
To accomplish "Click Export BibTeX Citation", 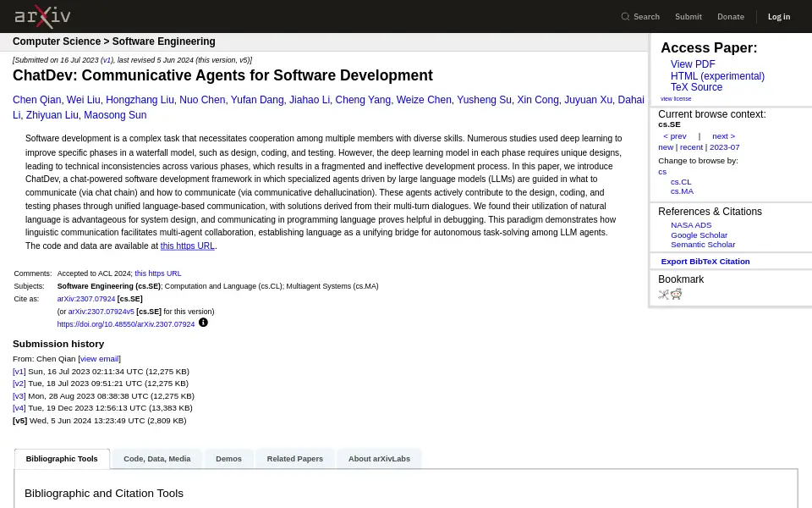I will point(705,262).
